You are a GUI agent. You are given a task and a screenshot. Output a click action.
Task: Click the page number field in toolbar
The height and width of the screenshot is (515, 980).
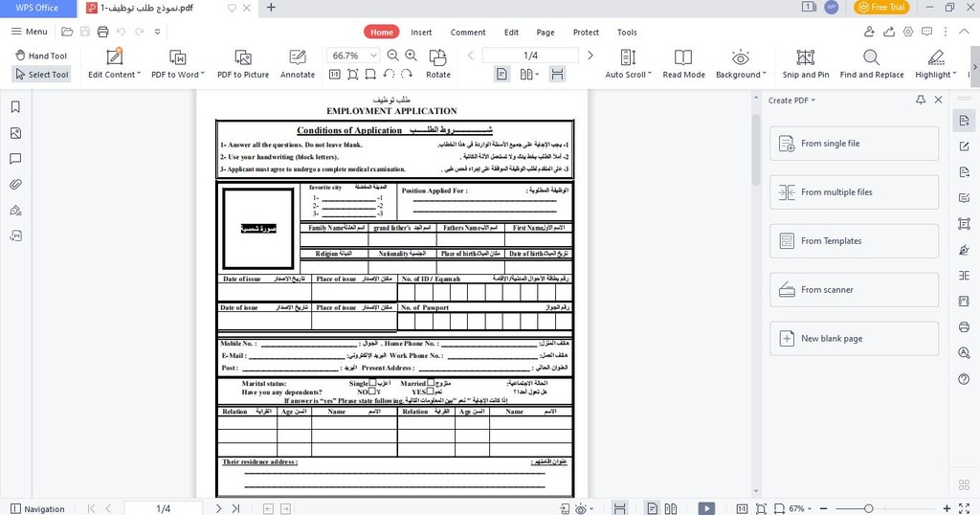[530, 56]
